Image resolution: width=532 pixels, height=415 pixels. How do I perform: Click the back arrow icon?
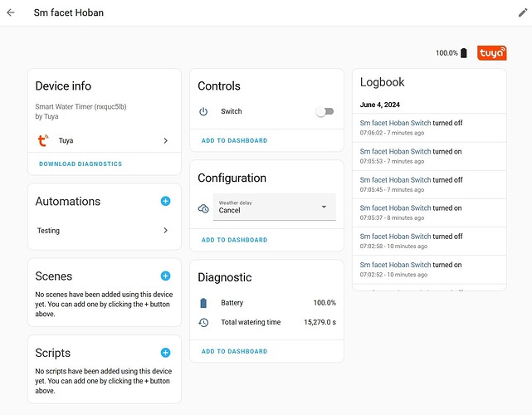click(11, 13)
